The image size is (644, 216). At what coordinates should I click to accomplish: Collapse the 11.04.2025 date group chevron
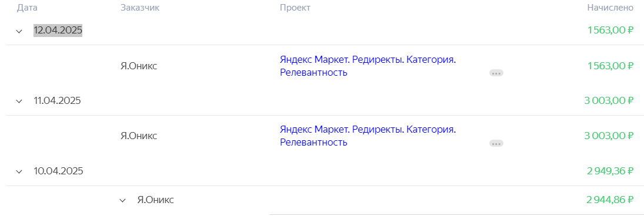[x=19, y=101]
